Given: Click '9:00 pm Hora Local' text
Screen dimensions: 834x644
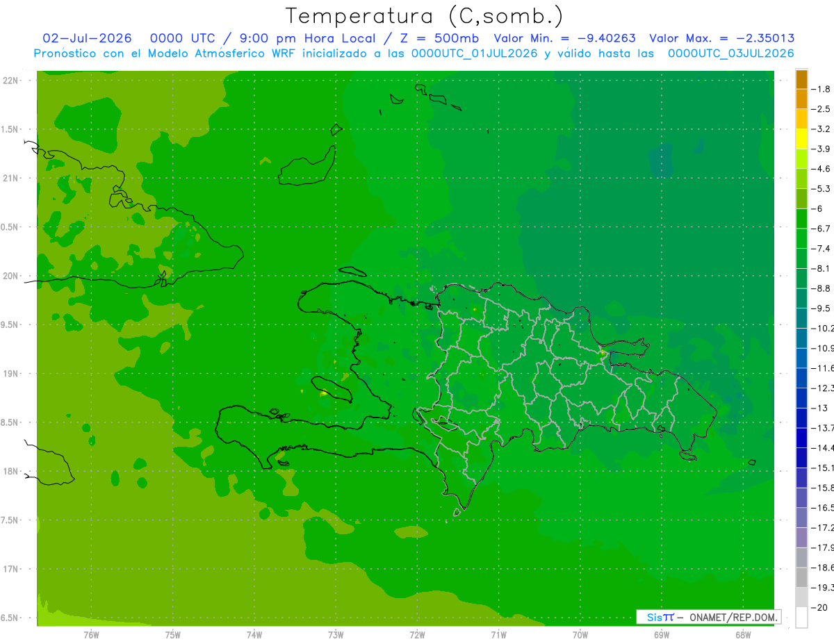Looking at the screenshot, I should coord(307,38).
